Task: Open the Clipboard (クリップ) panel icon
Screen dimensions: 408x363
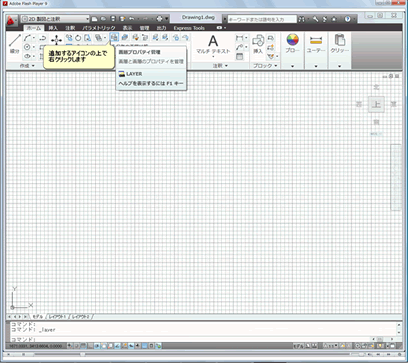Action: pos(339,43)
